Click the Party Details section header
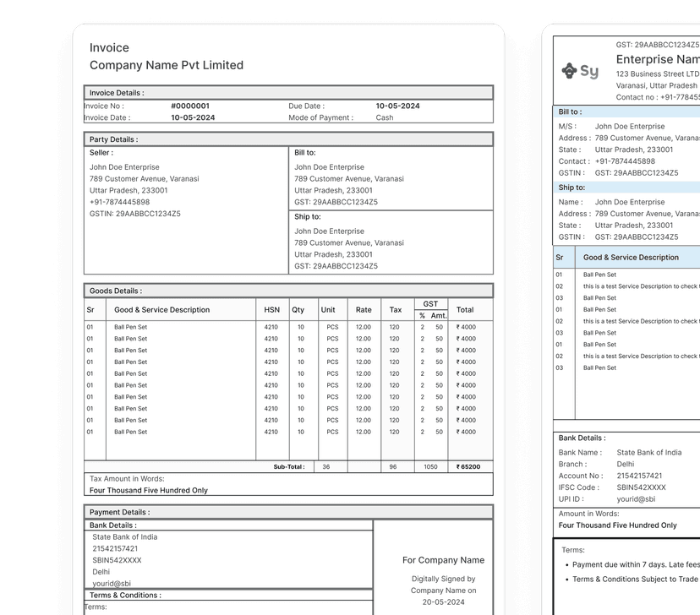 [288, 139]
